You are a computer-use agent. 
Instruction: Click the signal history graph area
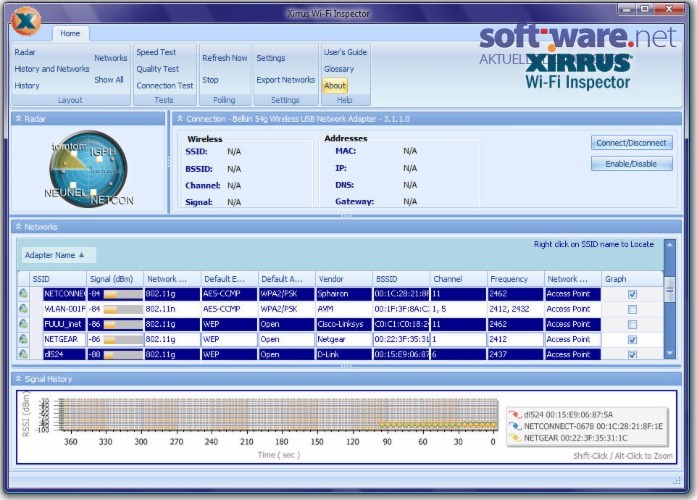[278, 415]
